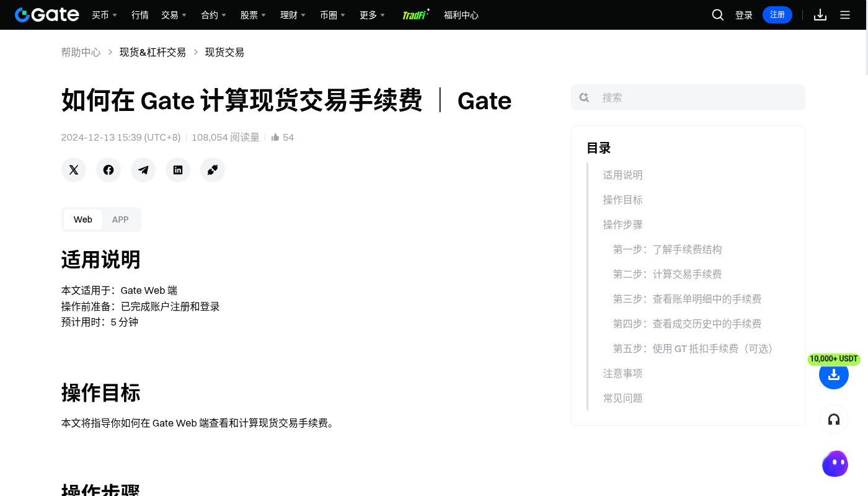Click the Gate logo in header
This screenshot has width=868, height=496.
coord(47,15)
